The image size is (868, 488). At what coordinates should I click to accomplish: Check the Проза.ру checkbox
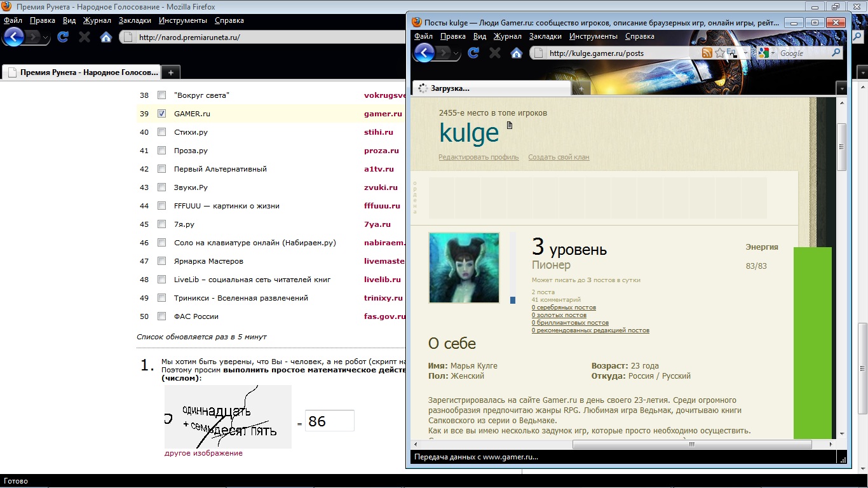[161, 151]
